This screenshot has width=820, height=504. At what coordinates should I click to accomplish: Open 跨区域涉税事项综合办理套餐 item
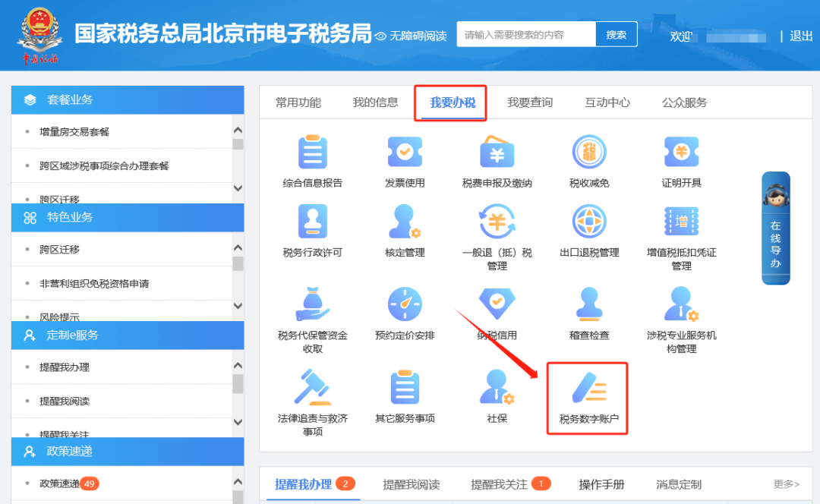click(104, 165)
